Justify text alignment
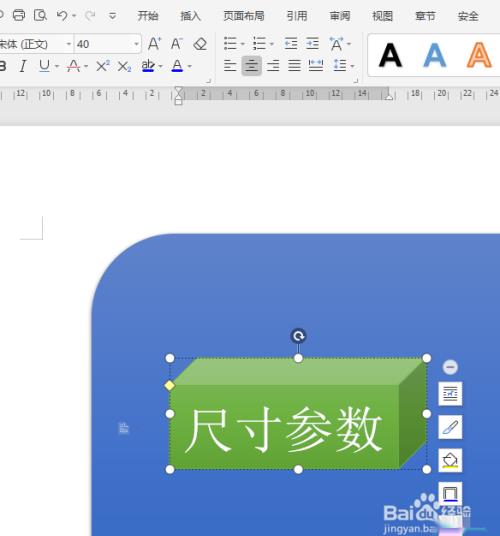Image resolution: width=500 pixels, height=536 pixels. point(294,66)
